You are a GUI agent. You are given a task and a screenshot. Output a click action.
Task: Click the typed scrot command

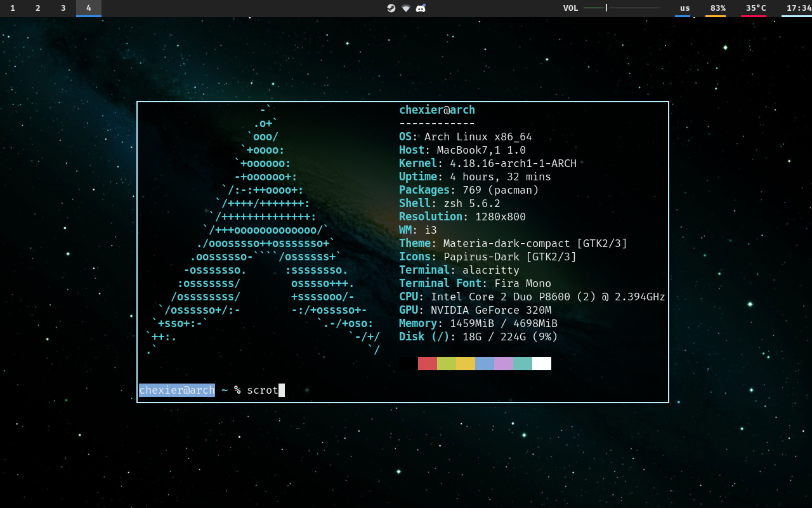[x=263, y=390]
